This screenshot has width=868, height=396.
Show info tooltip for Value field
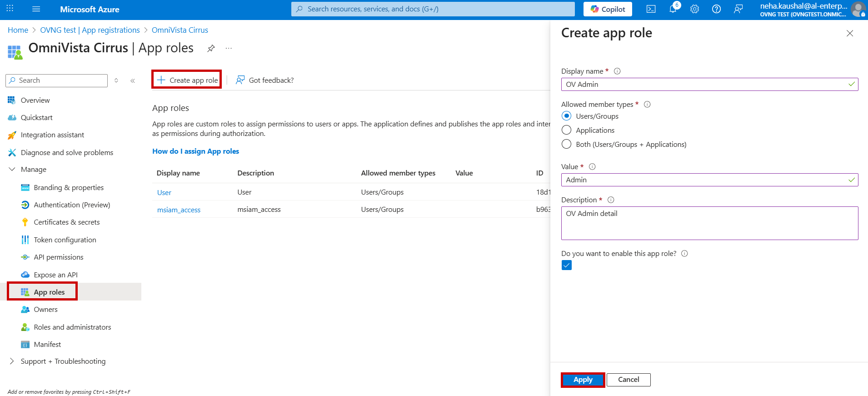click(592, 166)
